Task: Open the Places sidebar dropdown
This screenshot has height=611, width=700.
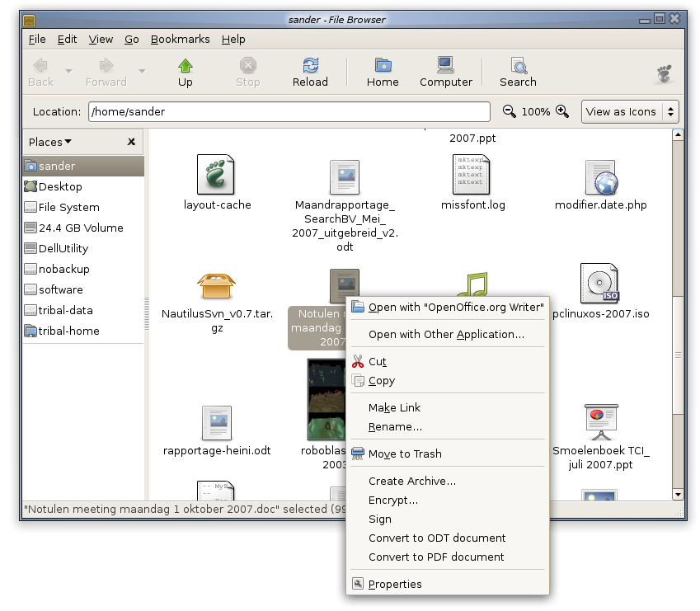Action: point(50,142)
